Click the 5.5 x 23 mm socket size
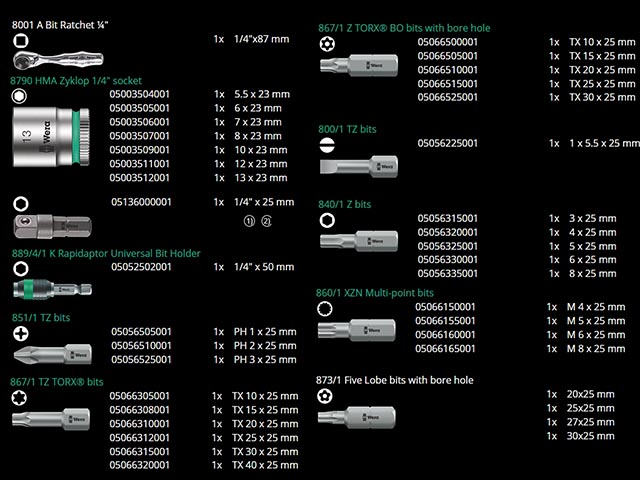The height and width of the screenshot is (480, 640). pyautogui.click(x=262, y=94)
